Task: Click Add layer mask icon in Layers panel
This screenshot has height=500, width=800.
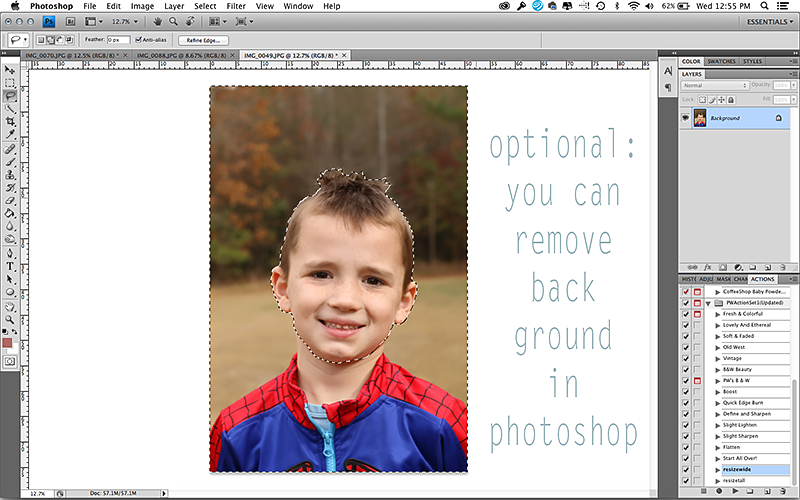Action: 723,267
